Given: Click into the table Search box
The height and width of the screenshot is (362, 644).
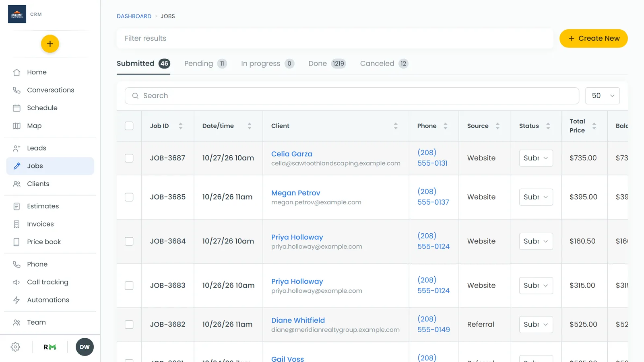Looking at the screenshot, I should point(352,96).
